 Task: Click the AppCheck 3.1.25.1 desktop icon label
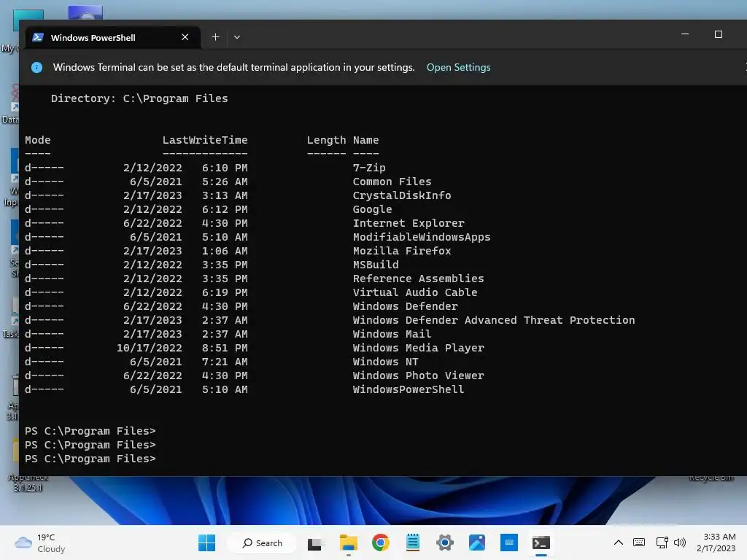pos(28,483)
